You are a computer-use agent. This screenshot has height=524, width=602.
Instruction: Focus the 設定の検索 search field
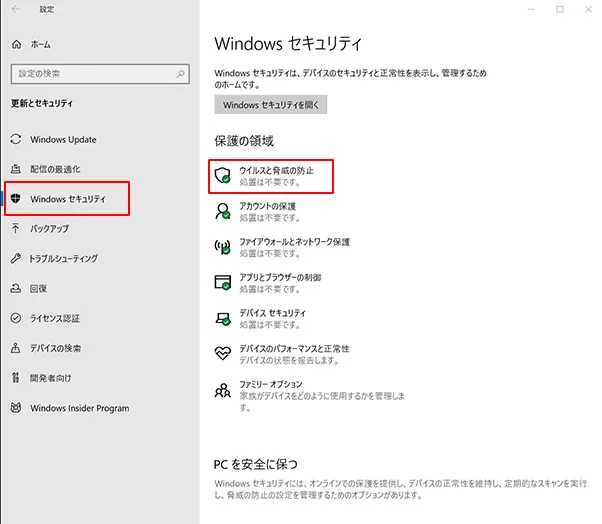(x=100, y=74)
